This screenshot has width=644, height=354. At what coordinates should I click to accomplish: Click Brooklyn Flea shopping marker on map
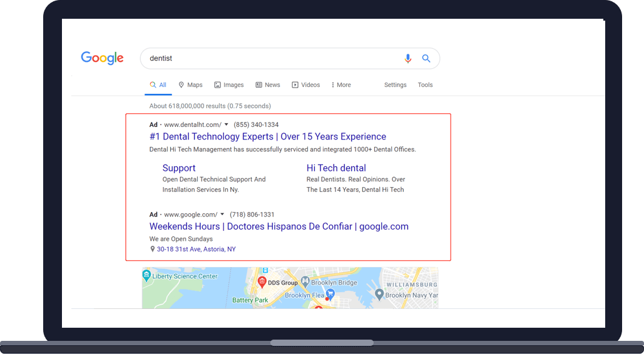pos(330,294)
